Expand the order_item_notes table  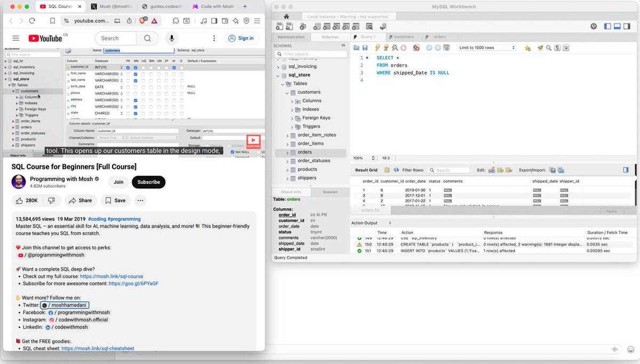point(287,135)
